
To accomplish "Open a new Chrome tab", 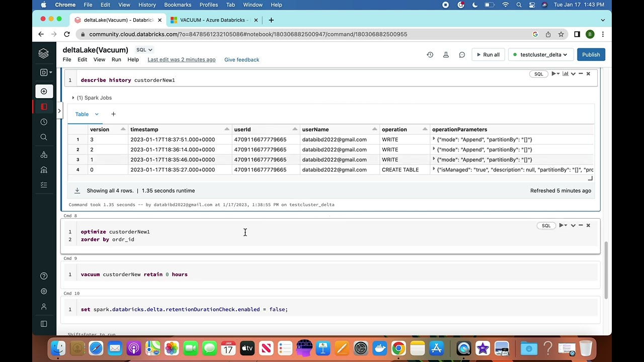I will click(271, 20).
